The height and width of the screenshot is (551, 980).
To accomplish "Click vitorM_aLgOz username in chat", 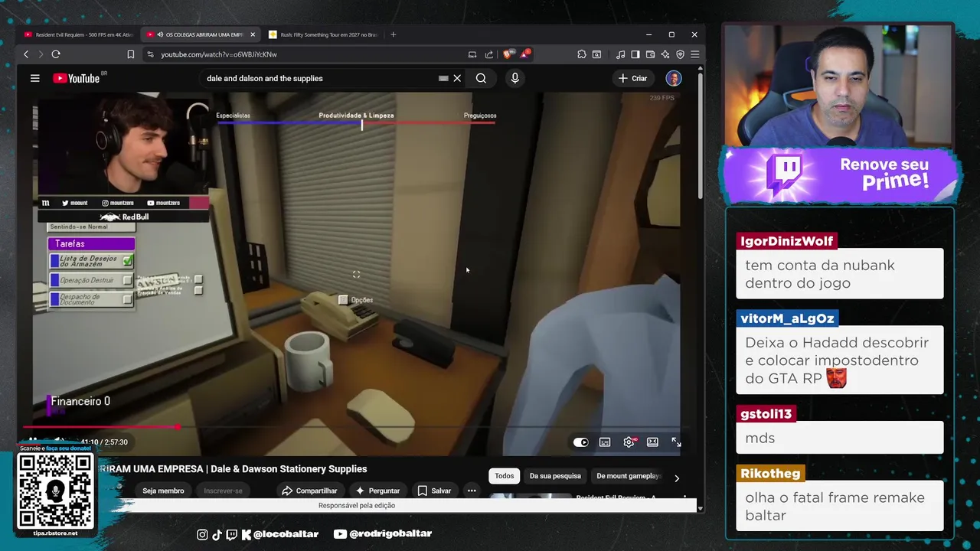I will click(787, 318).
